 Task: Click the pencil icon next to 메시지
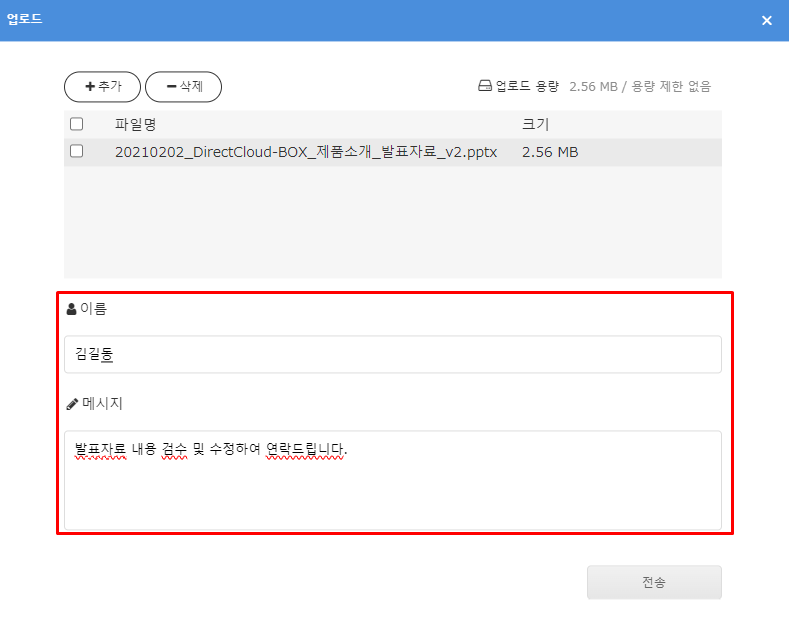71,405
